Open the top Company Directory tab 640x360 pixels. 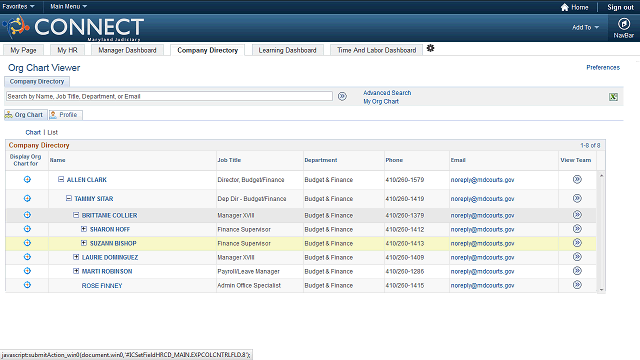click(207, 50)
